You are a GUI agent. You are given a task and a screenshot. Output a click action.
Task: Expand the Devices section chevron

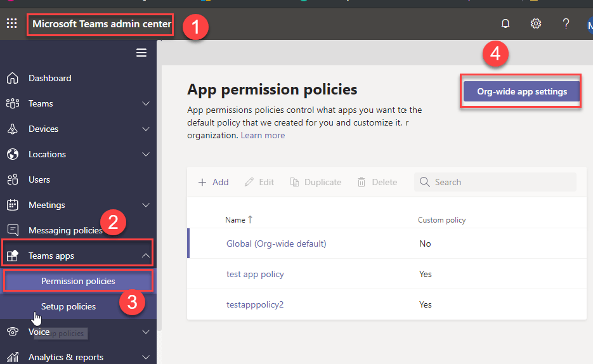click(146, 129)
